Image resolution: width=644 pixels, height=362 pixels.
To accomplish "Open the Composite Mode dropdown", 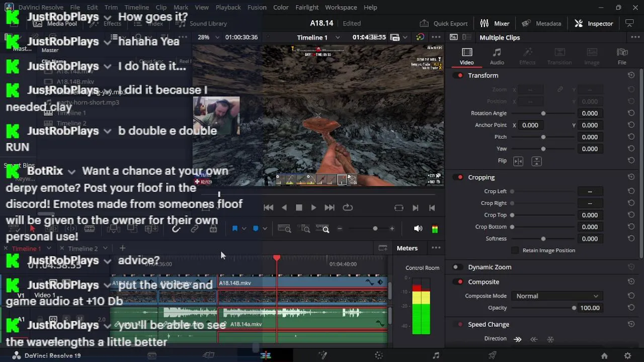I will pos(557,296).
